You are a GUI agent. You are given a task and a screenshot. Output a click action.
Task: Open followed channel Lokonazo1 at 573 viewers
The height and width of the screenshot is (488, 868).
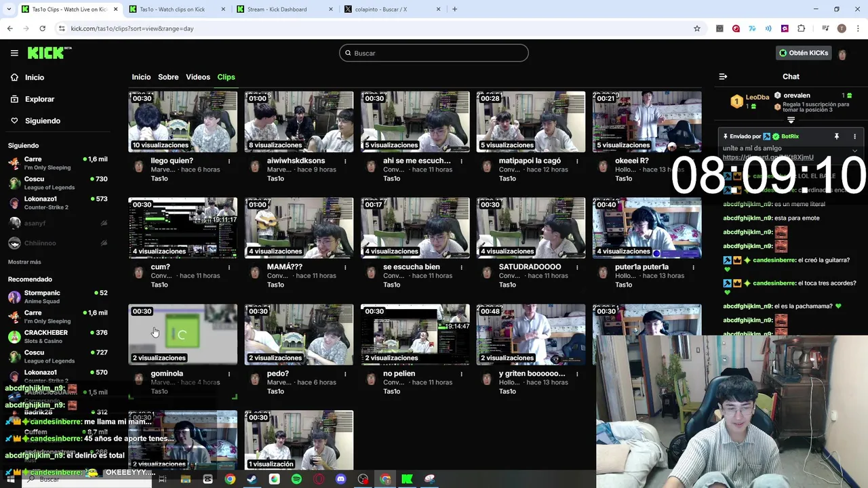(58, 203)
